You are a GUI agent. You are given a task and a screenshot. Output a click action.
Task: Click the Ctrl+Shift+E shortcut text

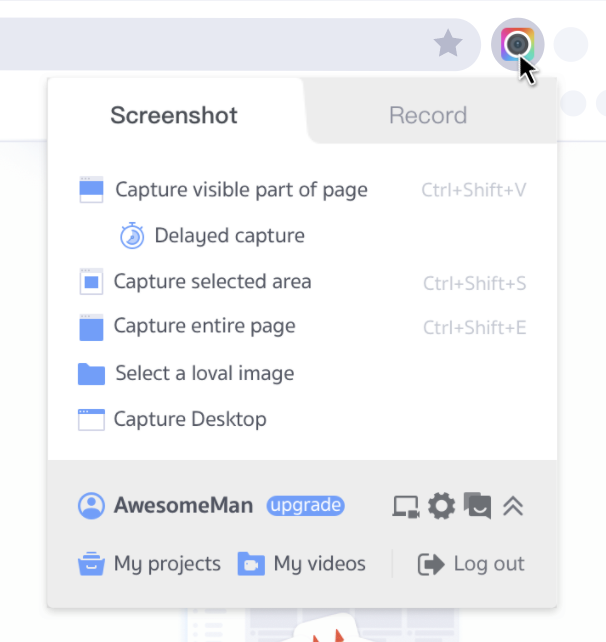[475, 328]
